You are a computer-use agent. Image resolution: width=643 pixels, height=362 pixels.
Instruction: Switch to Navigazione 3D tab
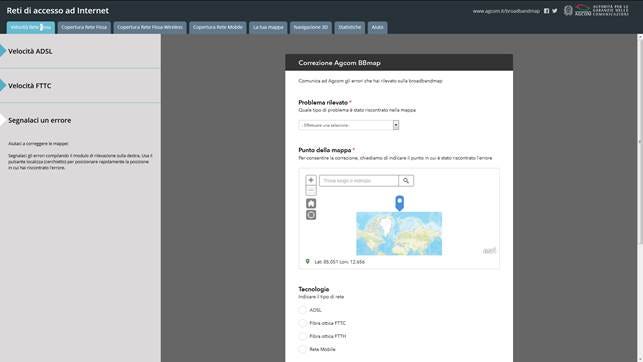311,27
